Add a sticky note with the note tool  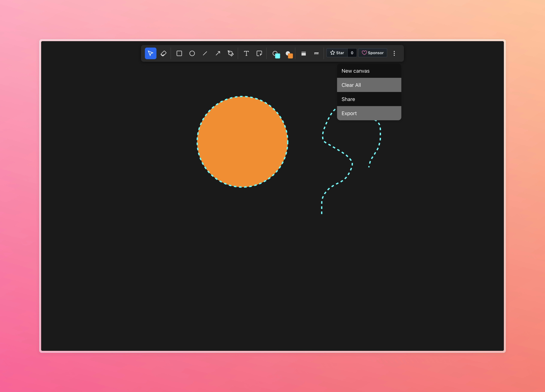259,53
